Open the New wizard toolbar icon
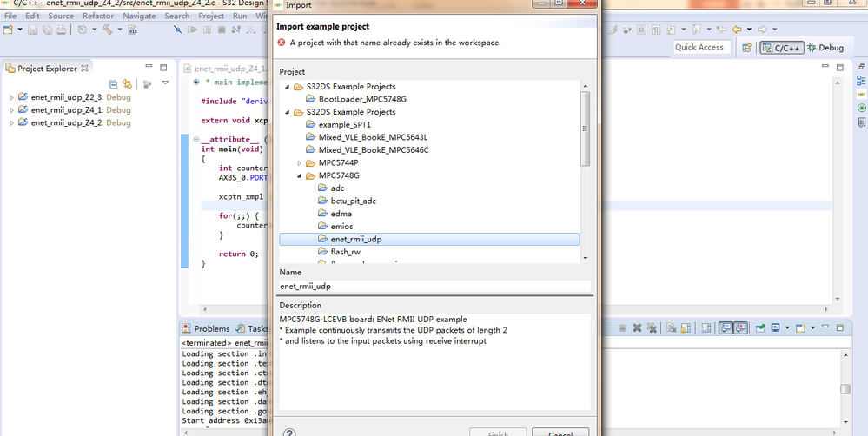This screenshot has height=436, width=868. click(x=8, y=30)
